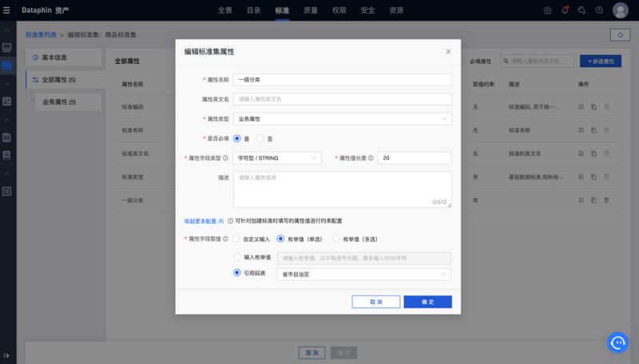Click the blue chat support bubble icon
This screenshot has width=639, height=364.
(617, 342)
